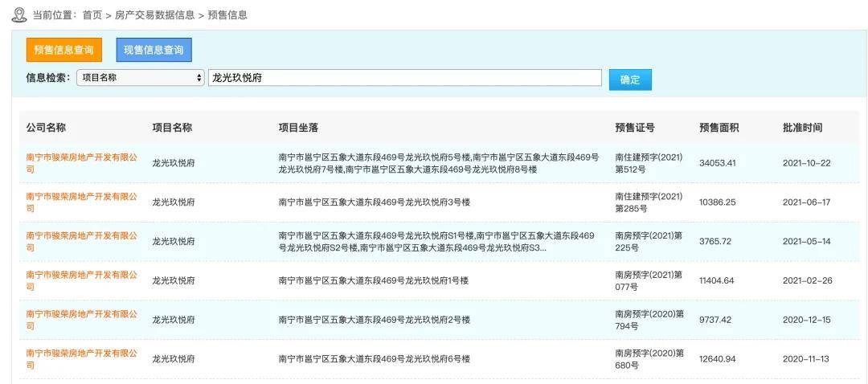Image resolution: width=868 pixels, height=384 pixels.
Task: Click the approval date 2021-10-22
Action: point(807,163)
